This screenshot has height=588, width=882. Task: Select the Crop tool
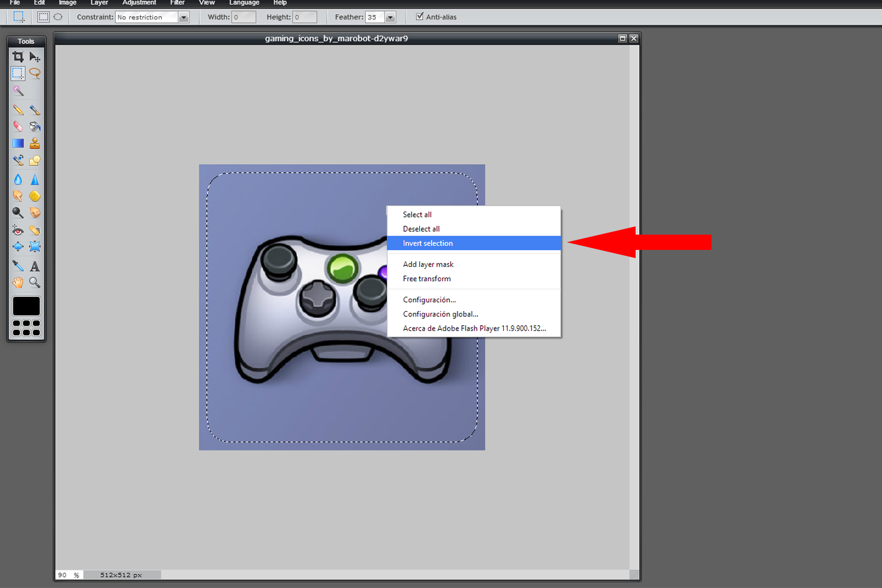18,57
